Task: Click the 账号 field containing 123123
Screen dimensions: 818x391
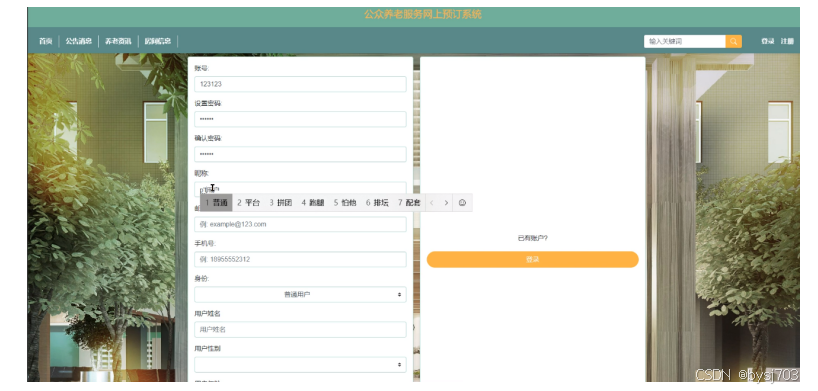Action: pyautogui.click(x=300, y=84)
